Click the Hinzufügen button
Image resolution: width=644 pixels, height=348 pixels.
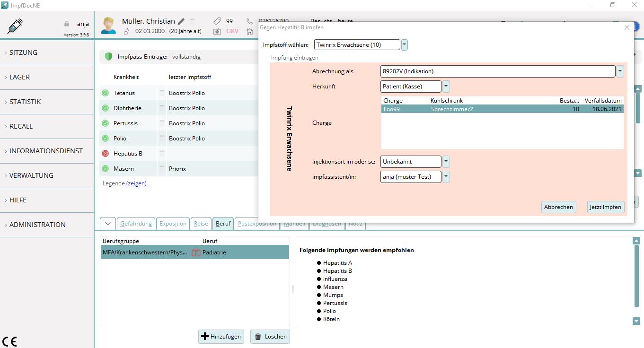pos(221,337)
